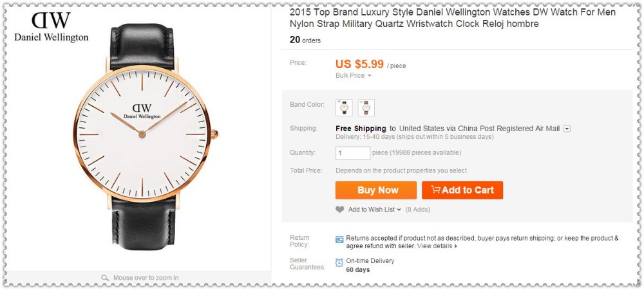
Task: Click the 20 orders count
Action: [305, 40]
